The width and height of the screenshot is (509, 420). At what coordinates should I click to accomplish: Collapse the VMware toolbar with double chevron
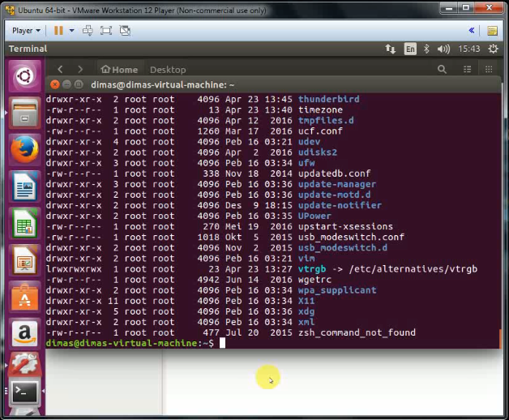[x=472, y=31]
